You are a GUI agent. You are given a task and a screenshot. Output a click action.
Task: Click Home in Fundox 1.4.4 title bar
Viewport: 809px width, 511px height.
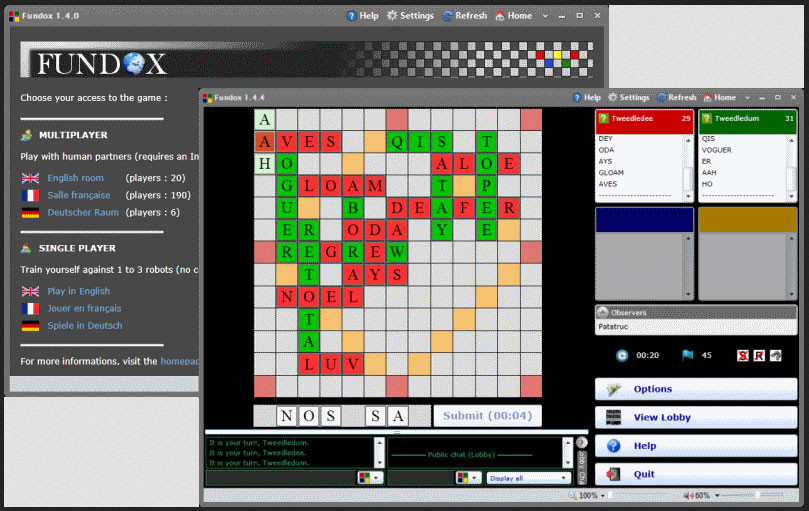tap(720, 98)
